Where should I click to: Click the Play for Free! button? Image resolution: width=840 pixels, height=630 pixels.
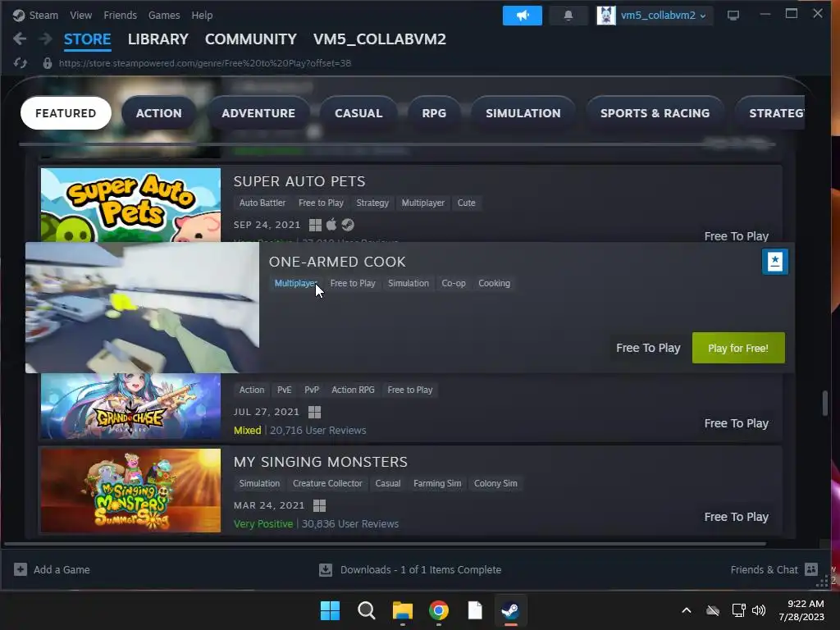coord(738,348)
